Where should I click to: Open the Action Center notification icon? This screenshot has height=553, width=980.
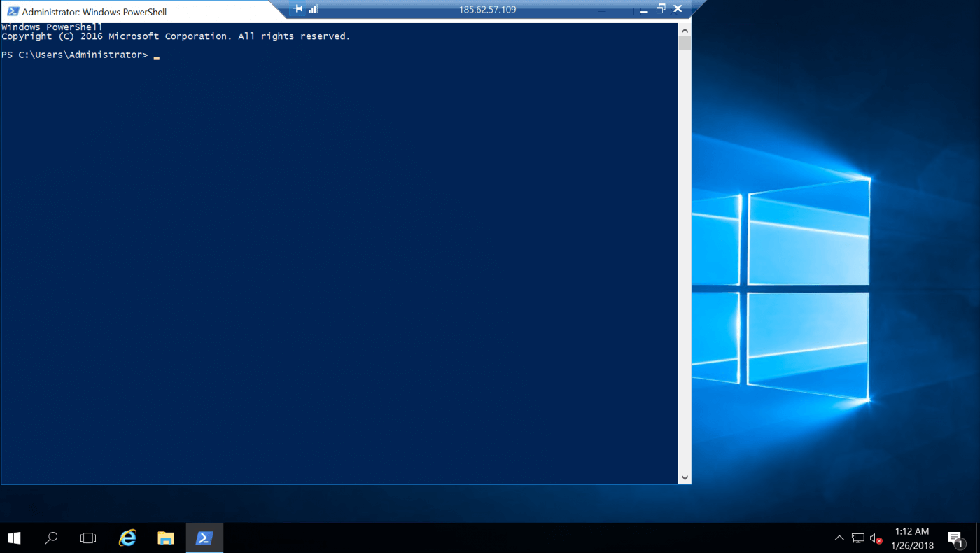coord(957,538)
